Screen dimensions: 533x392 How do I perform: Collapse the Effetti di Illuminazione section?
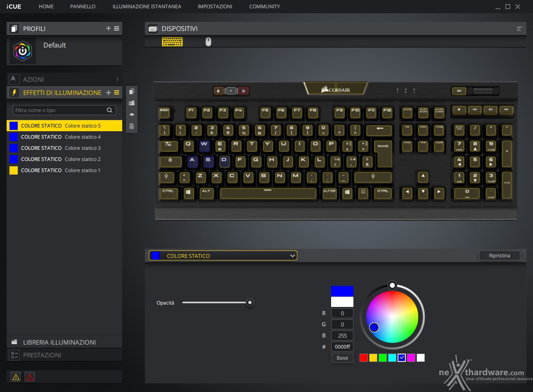click(x=62, y=92)
